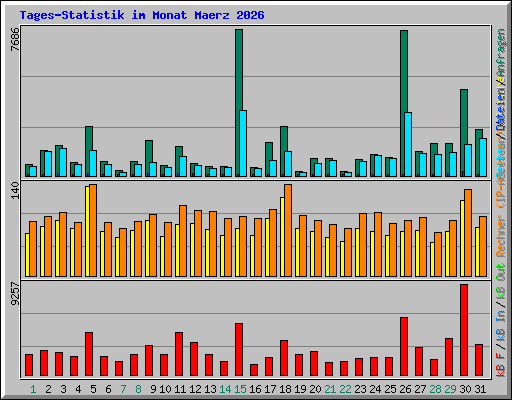Click day label 2 on the x-axis
The image size is (512, 400).
pyautogui.click(x=48, y=389)
